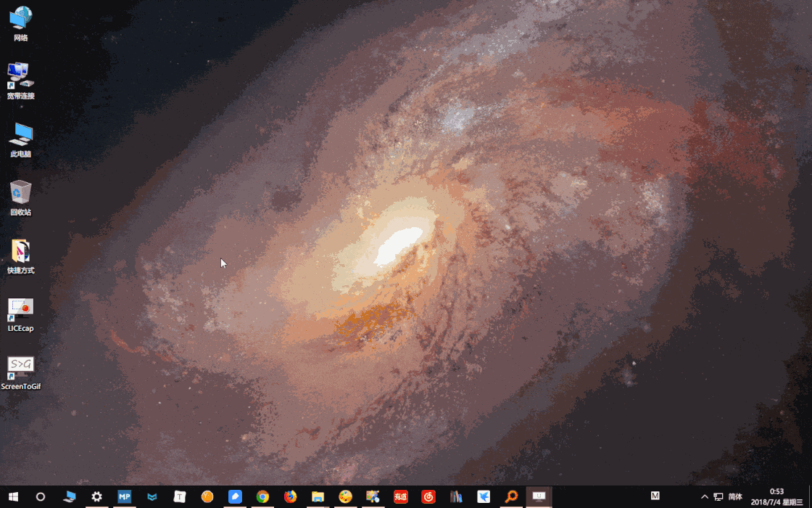Open the blue bird app on the taskbar
The width and height of the screenshot is (812, 508).
pos(484,496)
